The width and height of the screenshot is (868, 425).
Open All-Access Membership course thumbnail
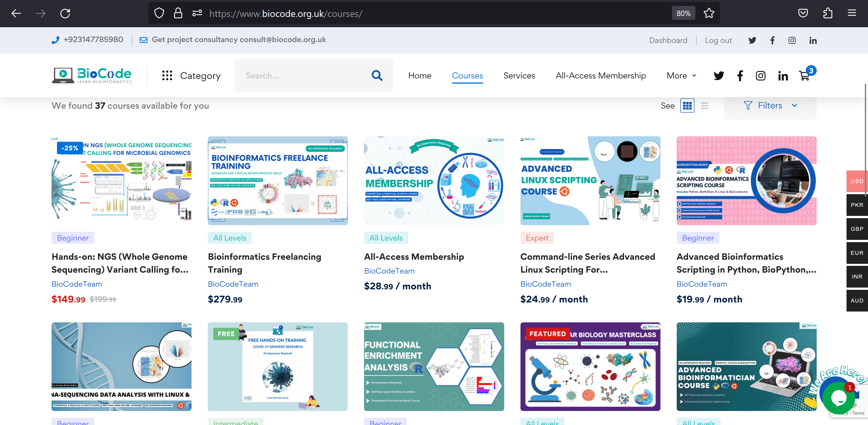tap(434, 181)
